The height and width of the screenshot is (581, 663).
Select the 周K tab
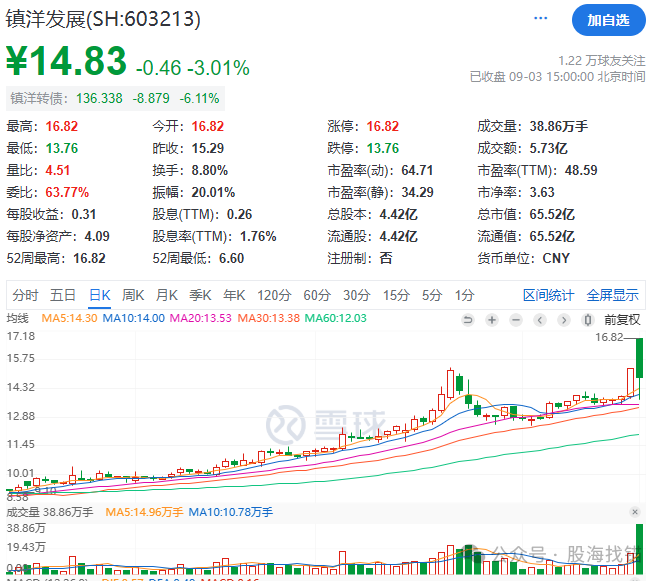click(x=133, y=295)
